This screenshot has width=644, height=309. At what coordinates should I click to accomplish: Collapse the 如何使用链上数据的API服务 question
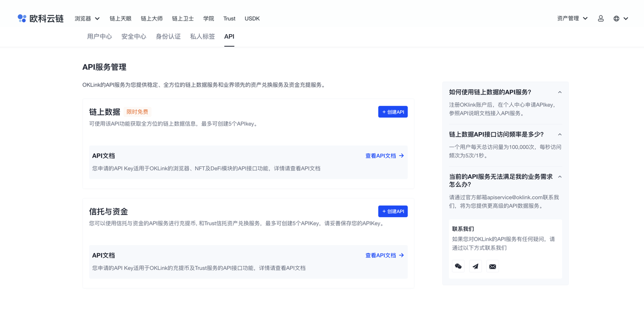point(559,92)
